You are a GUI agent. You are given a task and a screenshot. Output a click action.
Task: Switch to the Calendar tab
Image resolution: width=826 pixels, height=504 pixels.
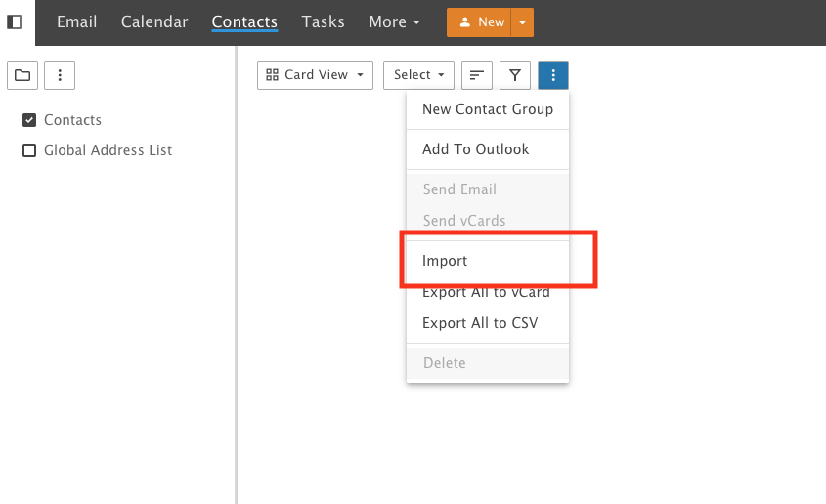pos(154,21)
